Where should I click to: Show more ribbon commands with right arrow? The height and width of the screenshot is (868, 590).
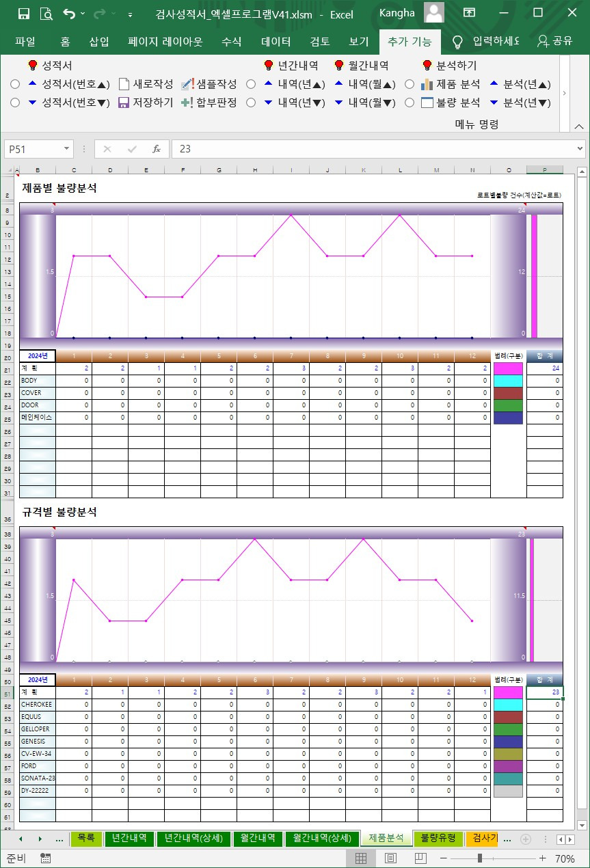[564, 93]
